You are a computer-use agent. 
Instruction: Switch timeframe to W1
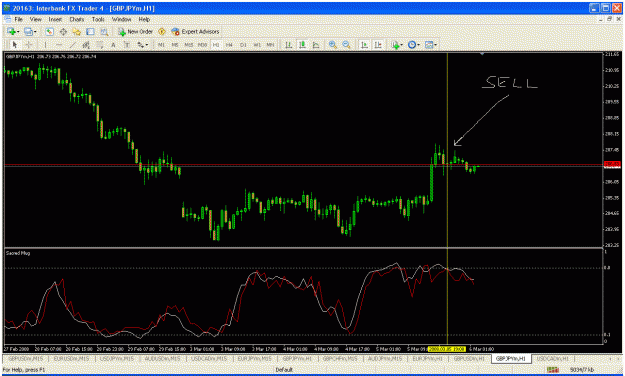257,45
